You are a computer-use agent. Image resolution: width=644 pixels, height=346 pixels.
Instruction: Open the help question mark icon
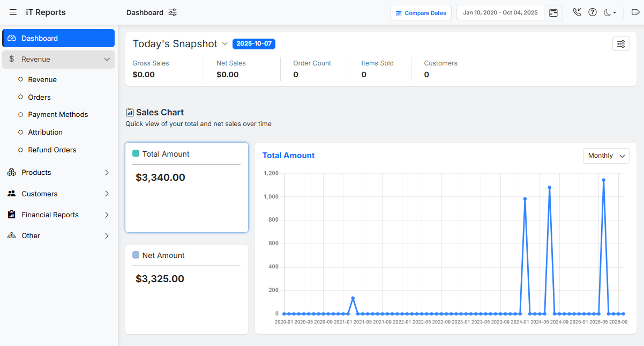pyautogui.click(x=593, y=12)
